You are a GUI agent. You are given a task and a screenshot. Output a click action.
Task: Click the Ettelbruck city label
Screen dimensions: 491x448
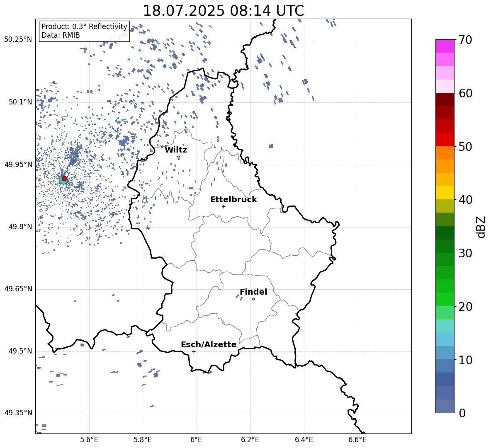tap(233, 200)
